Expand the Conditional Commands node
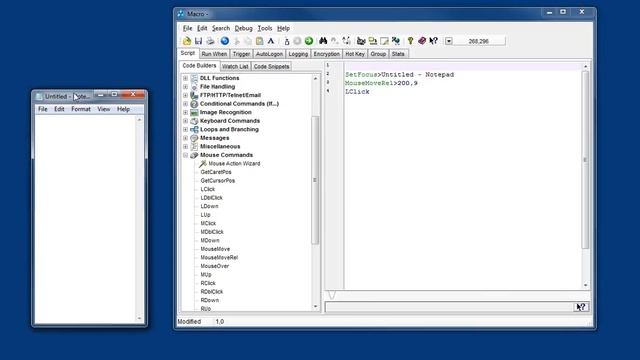Screen dimensions: 640x360 click(185, 104)
